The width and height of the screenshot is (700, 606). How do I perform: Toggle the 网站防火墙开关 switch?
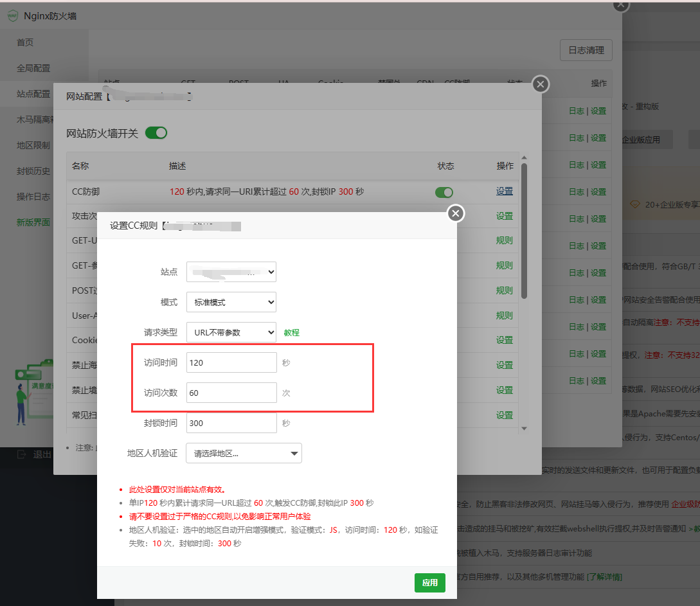click(156, 133)
